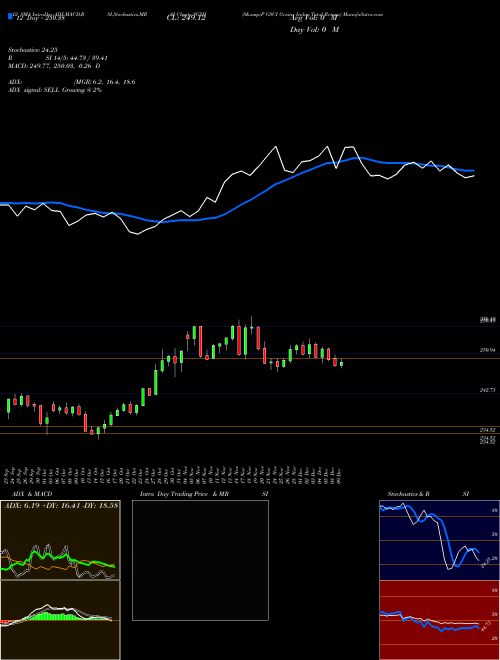500x660 pixels.
Task: Open the MACD histogram chart thumbnail
Action: (x=60, y=620)
